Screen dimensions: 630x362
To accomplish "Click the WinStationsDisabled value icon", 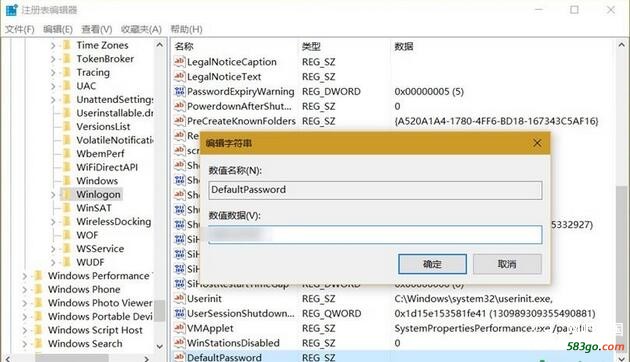I will (179, 343).
